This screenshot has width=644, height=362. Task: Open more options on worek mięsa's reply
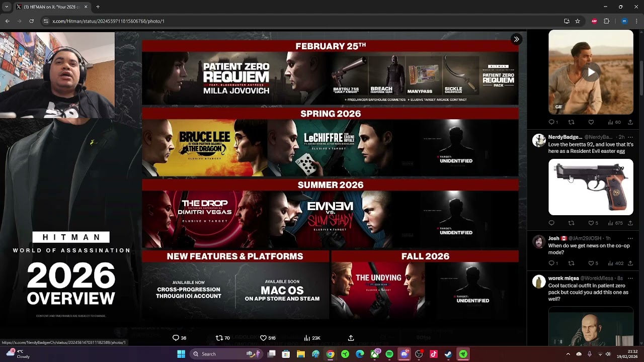[x=630, y=278]
